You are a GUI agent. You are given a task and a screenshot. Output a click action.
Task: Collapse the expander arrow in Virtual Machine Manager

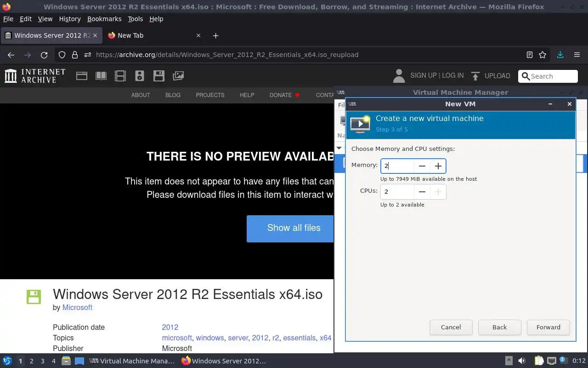(339, 148)
